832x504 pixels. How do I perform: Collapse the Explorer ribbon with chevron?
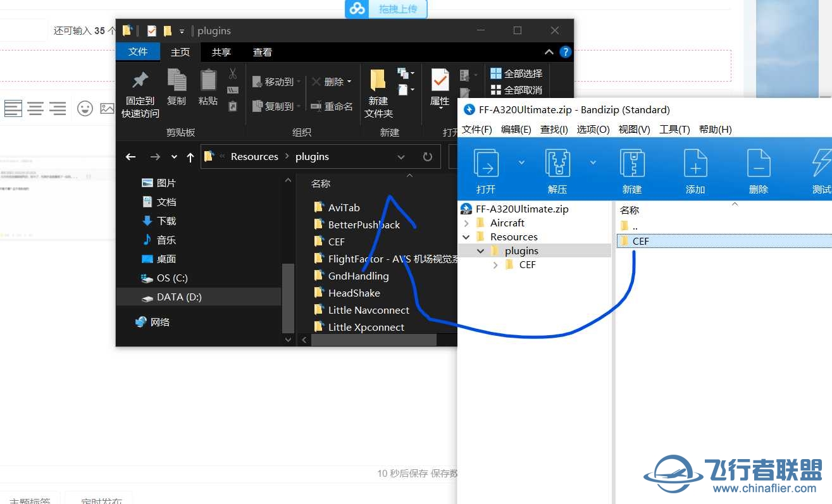[x=549, y=52]
